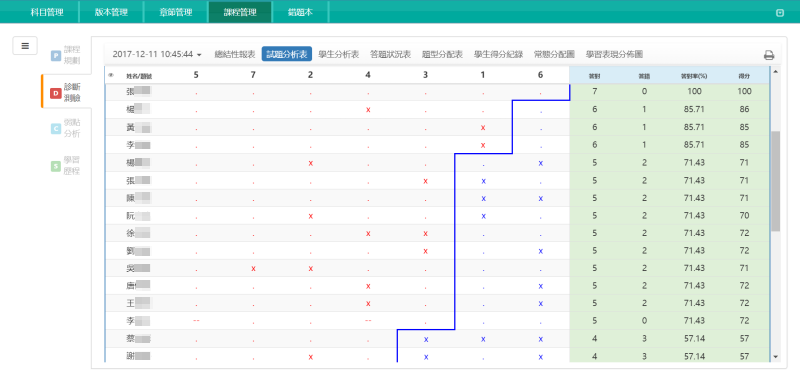
Task: Open 常態分配圖 chart
Action: click(555, 54)
